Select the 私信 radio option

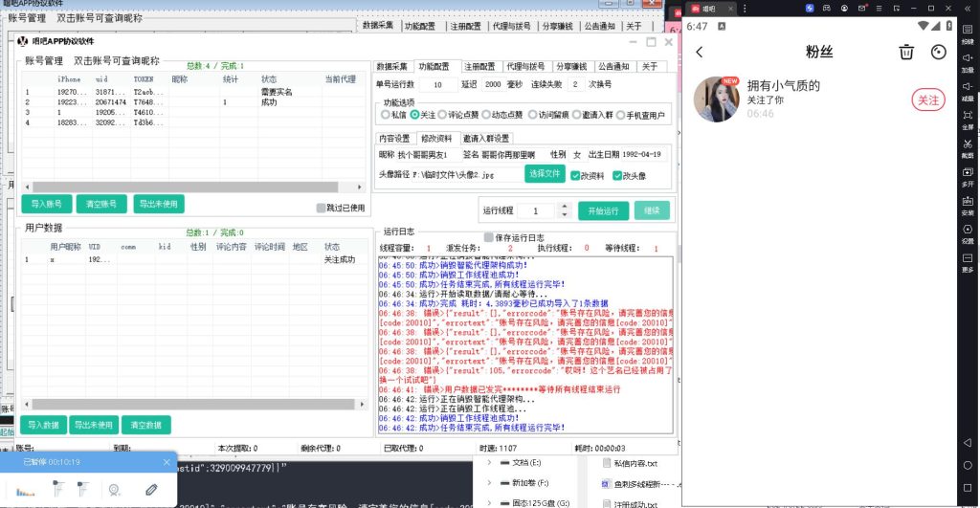coord(386,115)
